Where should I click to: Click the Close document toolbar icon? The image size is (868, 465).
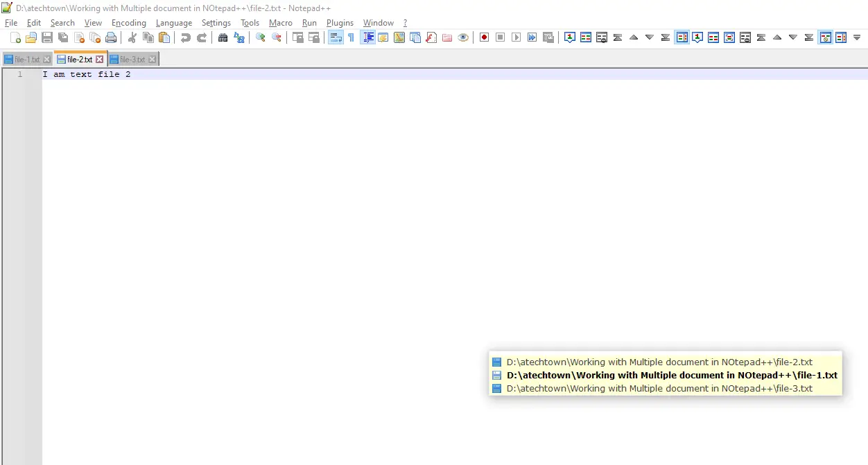pyautogui.click(x=79, y=37)
